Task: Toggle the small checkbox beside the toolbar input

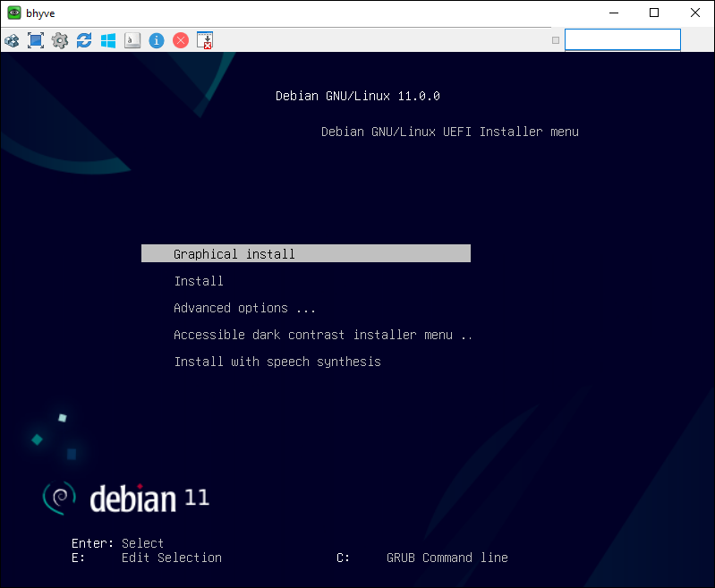Action: click(x=556, y=40)
